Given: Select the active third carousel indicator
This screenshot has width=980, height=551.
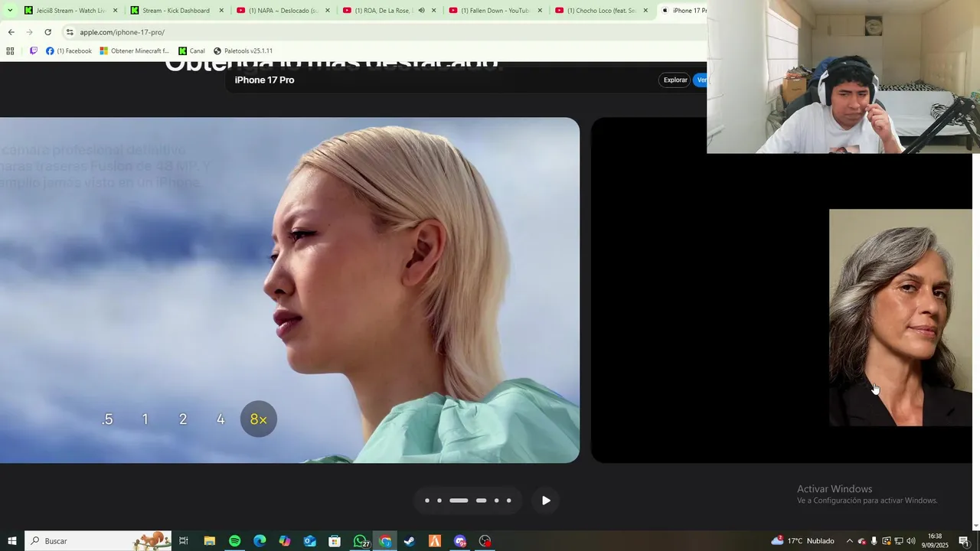Looking at the screenshot, I should [459, 500].
